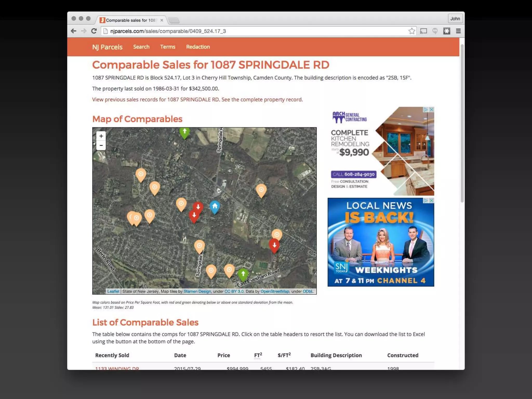
Task: Open the Redaction menu item
Action: pos(198,47)
